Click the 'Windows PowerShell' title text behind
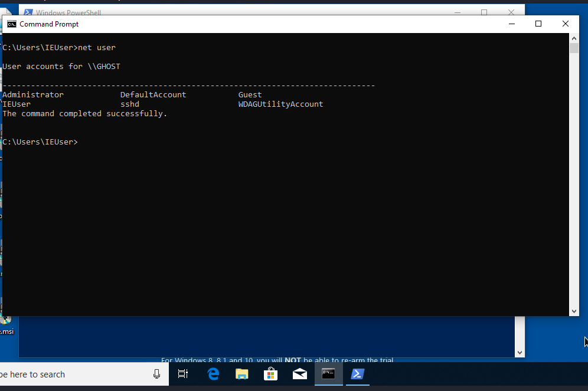This screenshot has width=588, height=391. pos(68,12)
